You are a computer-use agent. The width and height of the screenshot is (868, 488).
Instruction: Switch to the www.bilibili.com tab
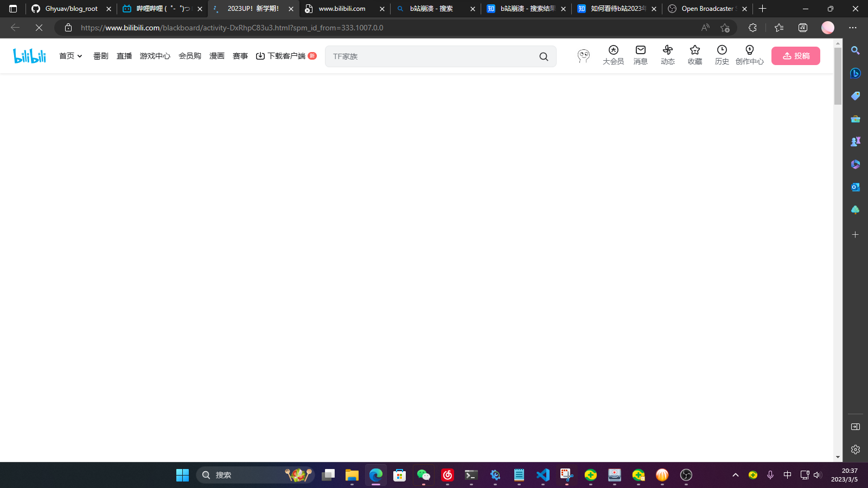(x=342, y=9)
